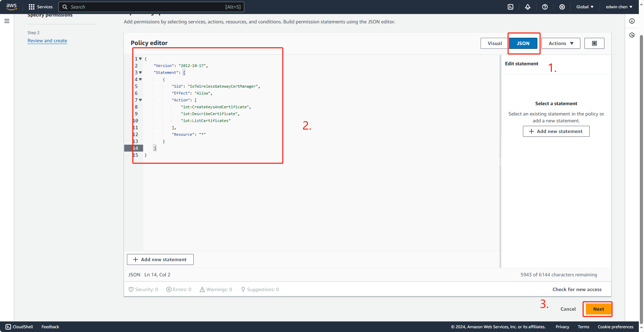Open the Global region dropdown
The height and width of the screenshot is (332, 644).
pyautogui.click(x=585, y=7)
